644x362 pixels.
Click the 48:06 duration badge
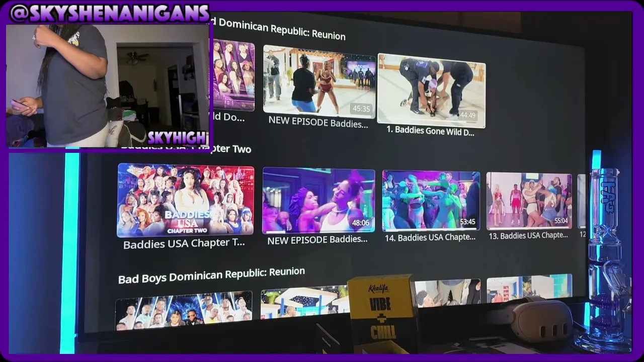[361, 223]
